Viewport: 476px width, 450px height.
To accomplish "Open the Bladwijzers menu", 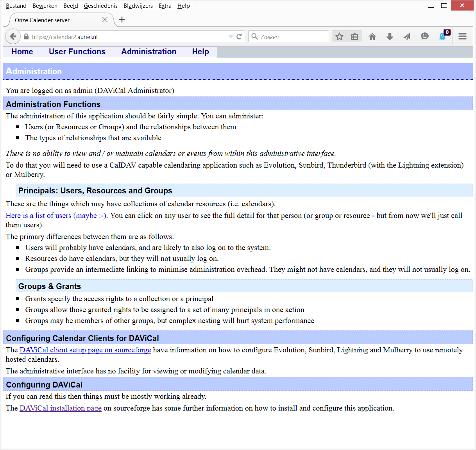I will tap(138, 6).
